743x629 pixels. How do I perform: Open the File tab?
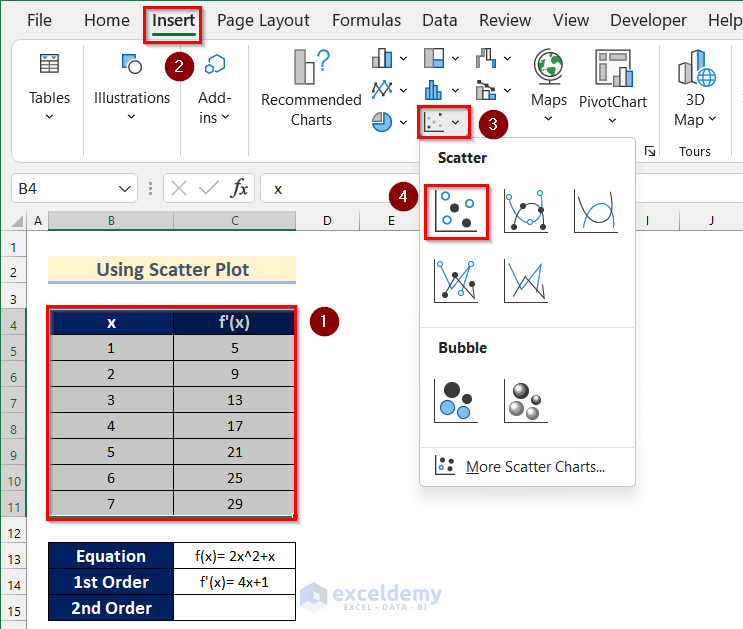(x=39, y=20)
